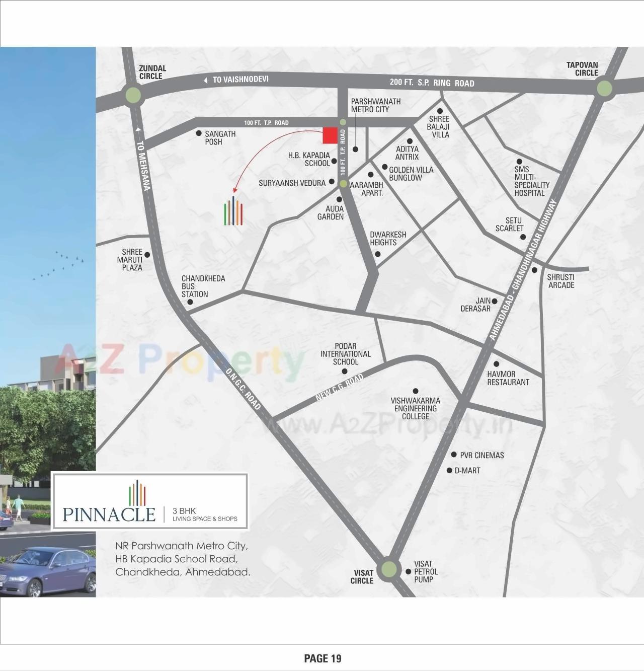Click the Visat Petrol Pump marker dot
The width and height of the screenshot is (644, 671).
pyautogui.click(x=408, y=571)
